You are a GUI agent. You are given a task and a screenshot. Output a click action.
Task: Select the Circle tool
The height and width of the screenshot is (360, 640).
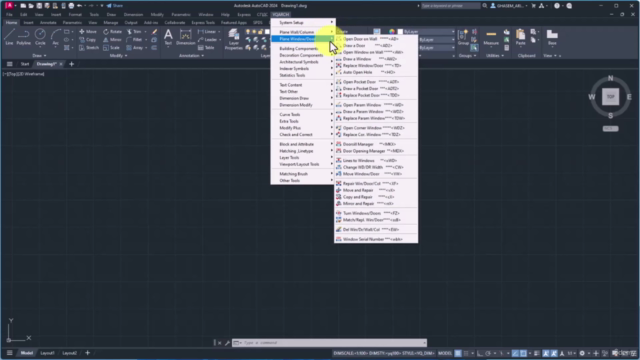[40, 37]
